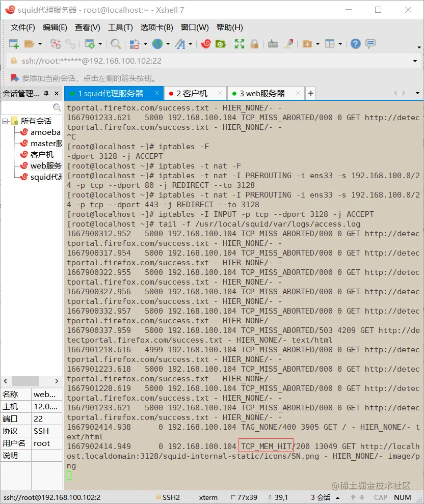
Task: Toggle full screen with green arrows icon
Action: pyautogui.click(x=240, y=44)
